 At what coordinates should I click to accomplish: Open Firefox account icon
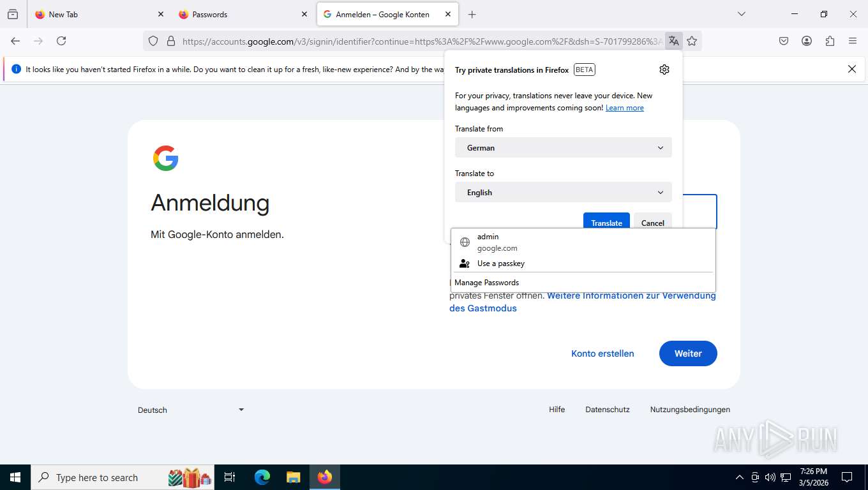pos(807,41)
